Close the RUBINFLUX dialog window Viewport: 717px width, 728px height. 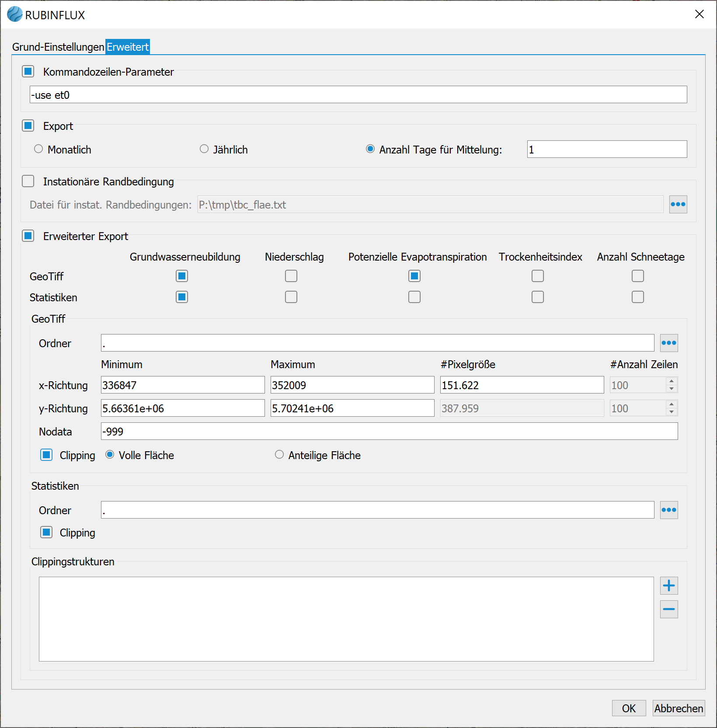(x=699, y=14)
